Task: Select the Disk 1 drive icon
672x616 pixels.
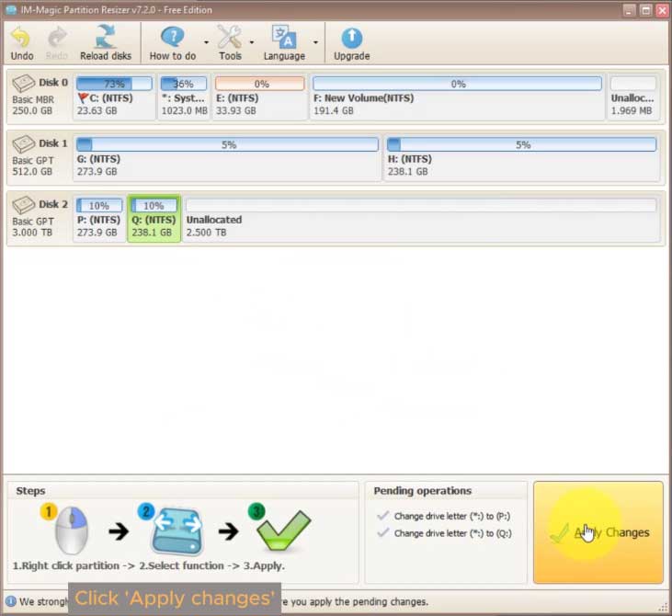Action: 23,144
